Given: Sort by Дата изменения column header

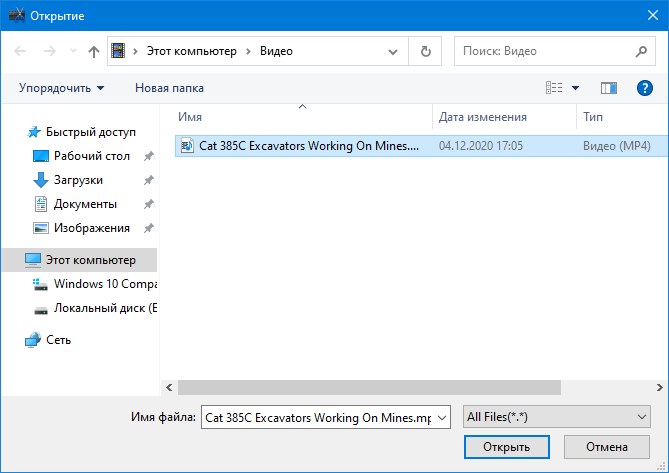Looking at the screenshot, I should [x=482, y=118].
